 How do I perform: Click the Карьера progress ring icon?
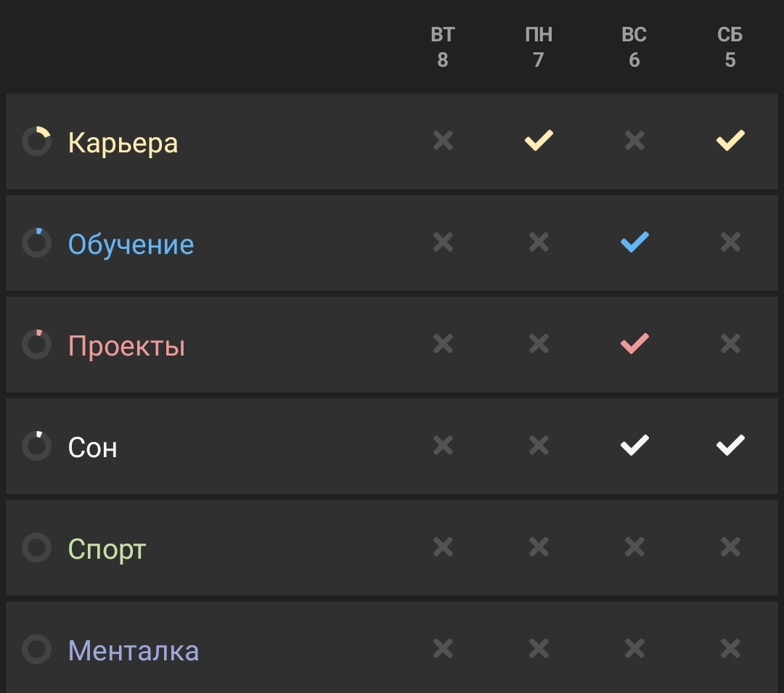36,142
